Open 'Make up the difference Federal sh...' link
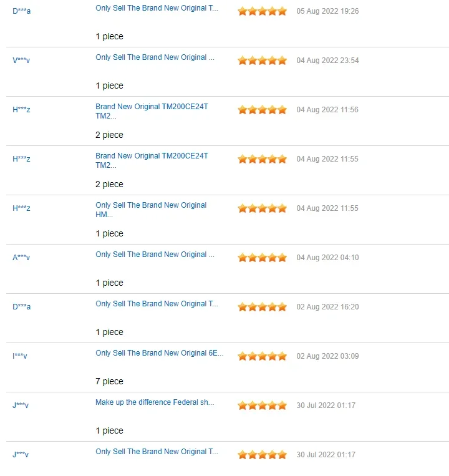The height and width of the screenshot is (476, 449). [155, 402]
